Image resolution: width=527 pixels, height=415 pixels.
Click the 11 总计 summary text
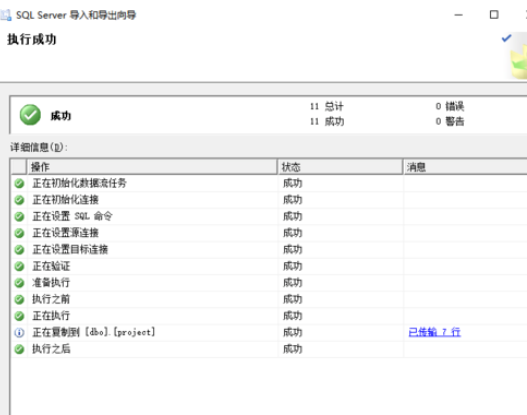(326, 107)
